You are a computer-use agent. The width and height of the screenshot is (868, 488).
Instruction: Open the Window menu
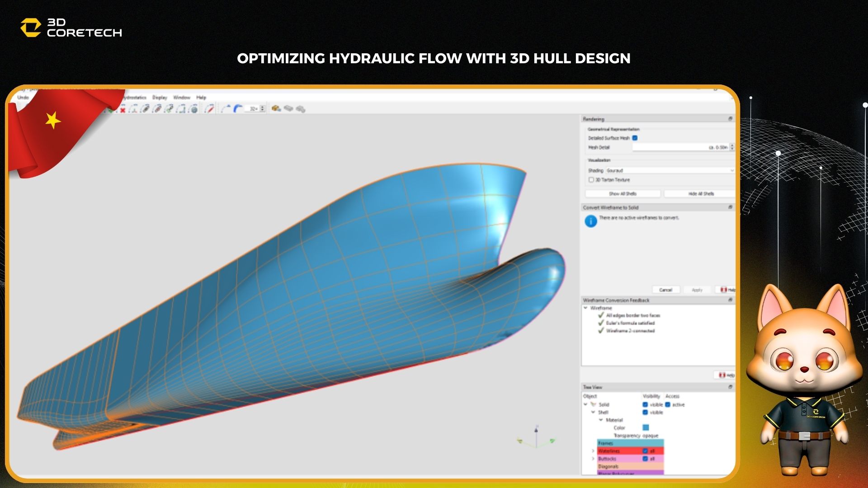(182, 97)
